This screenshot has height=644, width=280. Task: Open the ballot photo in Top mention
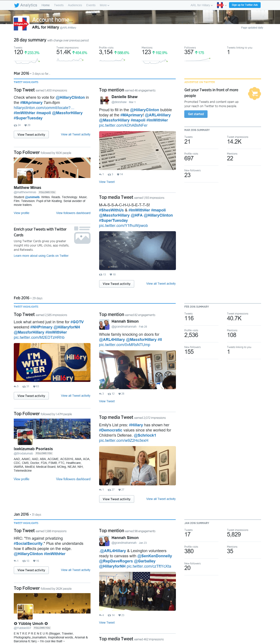click(137, 151)
